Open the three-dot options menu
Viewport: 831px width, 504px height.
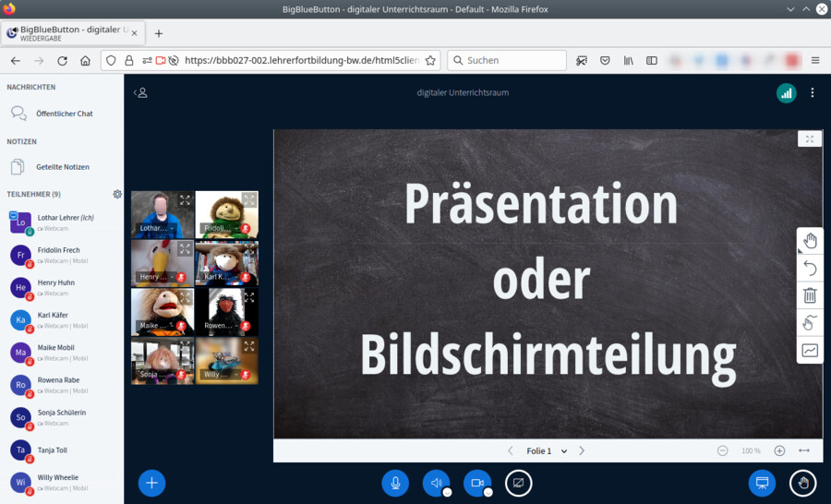coord(813,92)
